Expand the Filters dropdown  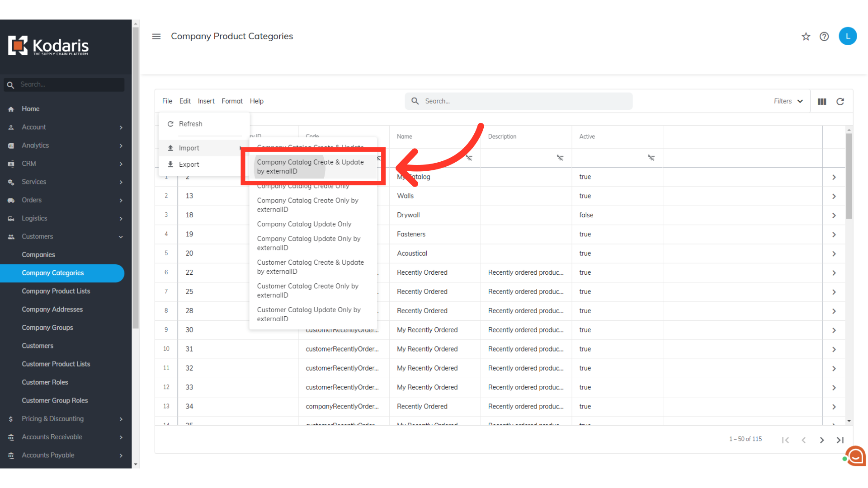click(x=788, y=101)
